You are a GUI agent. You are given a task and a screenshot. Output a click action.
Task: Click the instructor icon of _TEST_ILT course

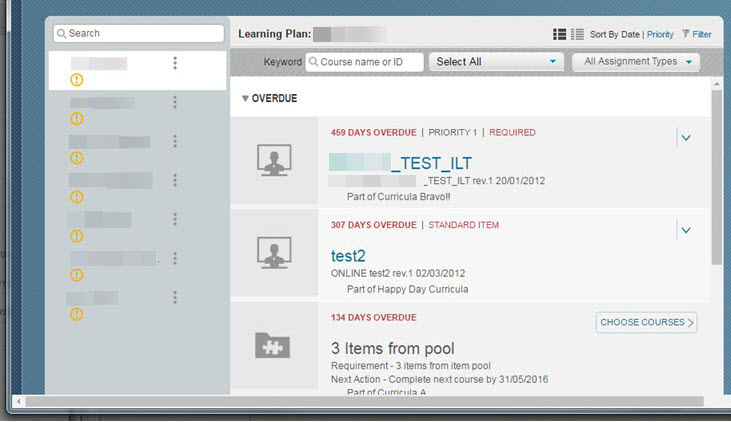tap(274, 160)
